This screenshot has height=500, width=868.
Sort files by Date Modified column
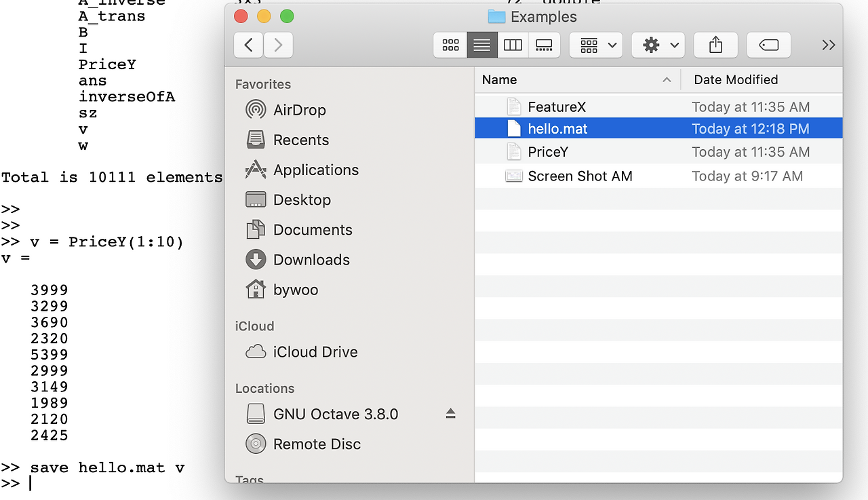click(736, 80)
